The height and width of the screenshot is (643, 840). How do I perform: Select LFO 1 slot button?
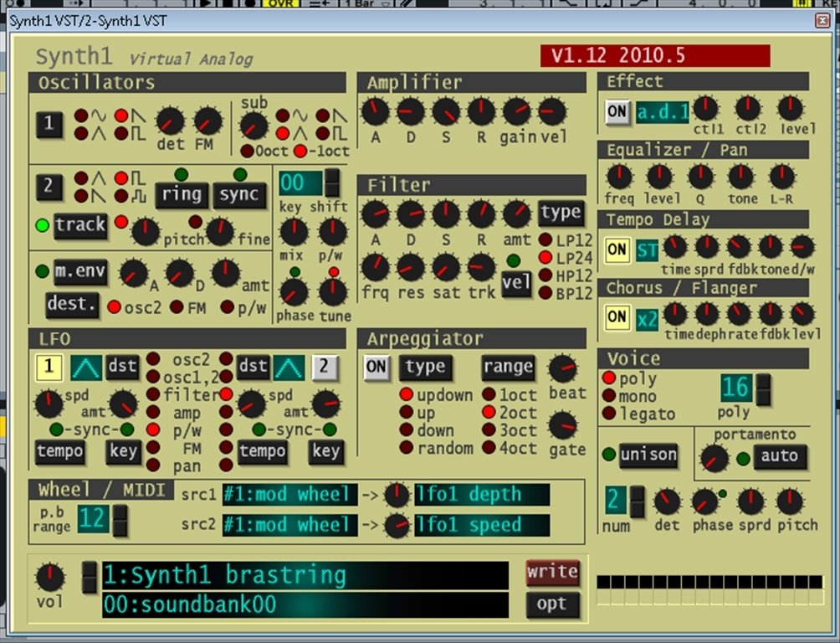(x=49, y=368)
